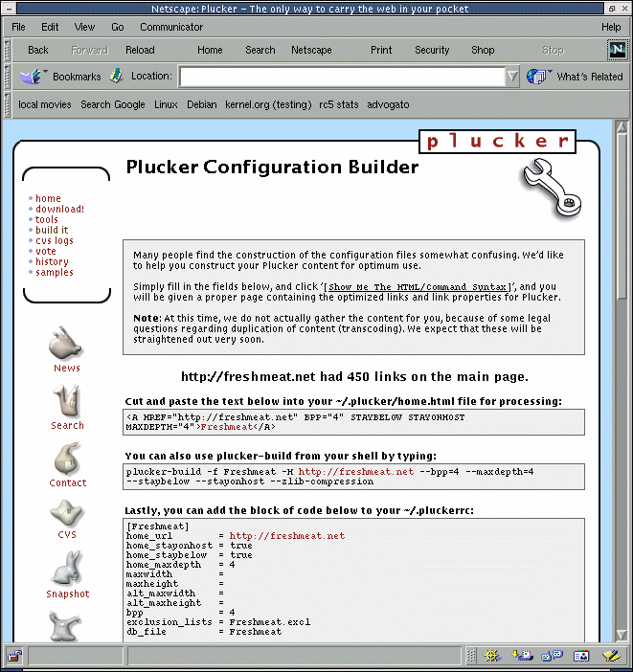
Task: Click the location bar page proxy icon
Action: [x=116, y=76]
